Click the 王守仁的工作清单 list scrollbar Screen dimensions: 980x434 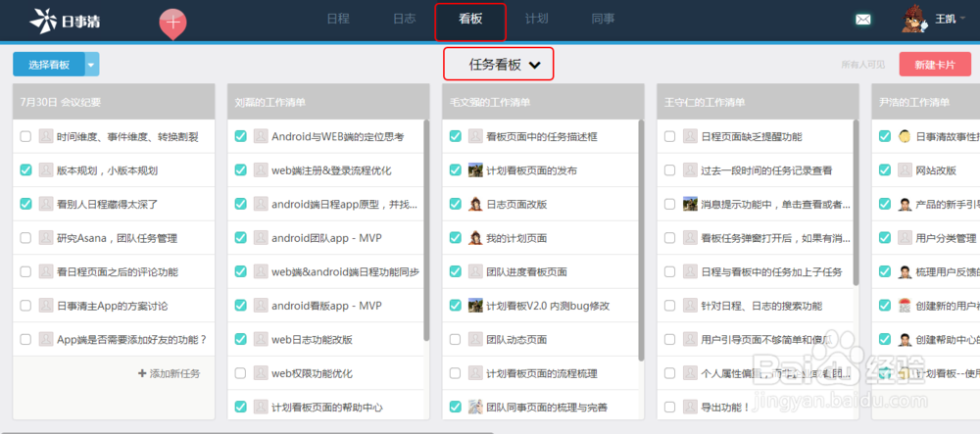[x=857, y=203]
